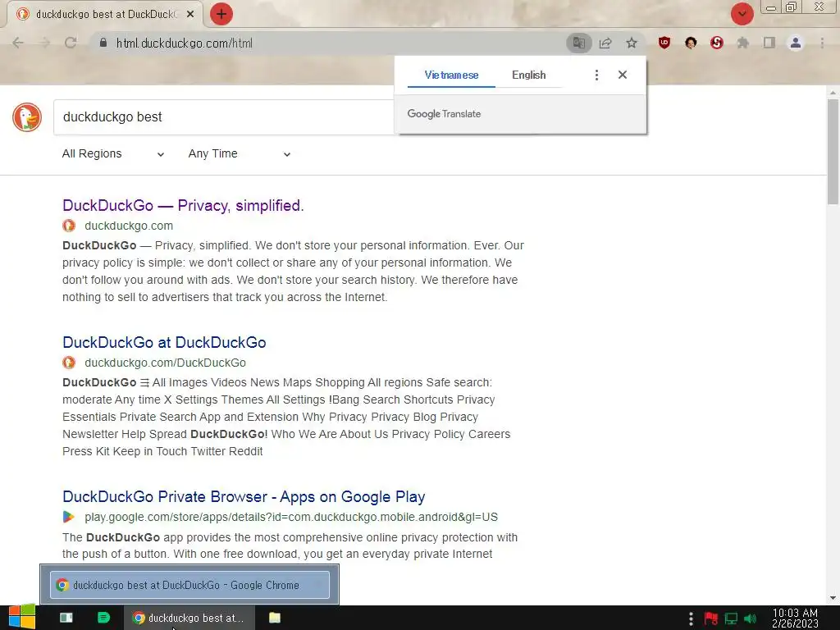Click the taskbar clock showing 10:03 AM
Viewport: 840px width, 630px height.
(x=795, y=619)
